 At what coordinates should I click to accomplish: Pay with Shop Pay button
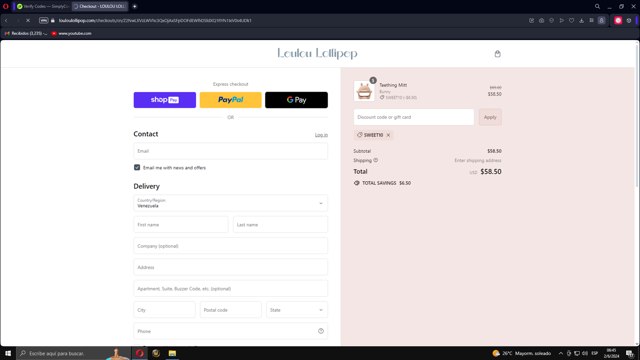[165, 100]
